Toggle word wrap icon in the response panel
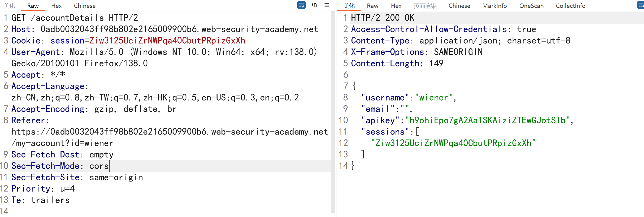 click(x=640, y=5)
